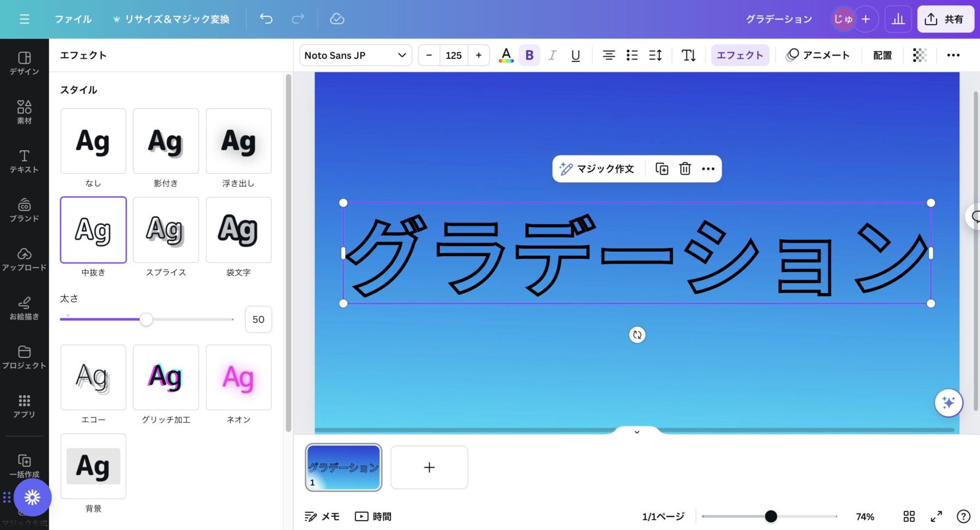The image size is (980, 530).
Task: Duplicate the selected text box
Action: [661, 169]
